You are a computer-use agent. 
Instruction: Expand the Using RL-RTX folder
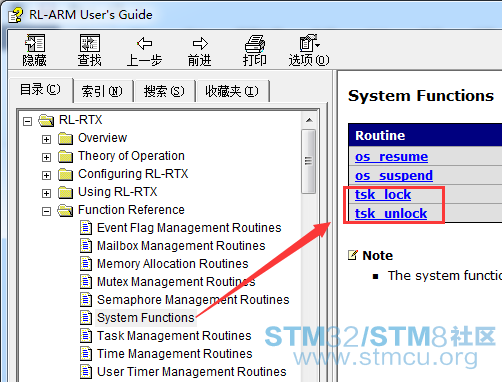(46, 193)
